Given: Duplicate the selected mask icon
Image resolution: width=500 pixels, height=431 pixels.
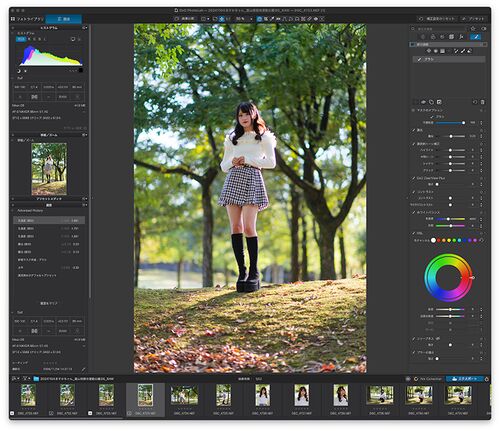Looking at the screenshot, I should [431, 102].
